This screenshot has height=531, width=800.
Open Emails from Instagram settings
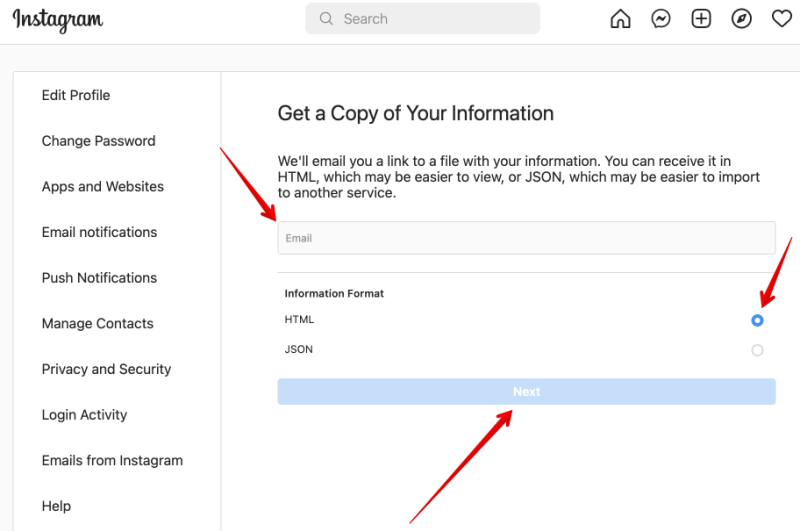[112, 461]
